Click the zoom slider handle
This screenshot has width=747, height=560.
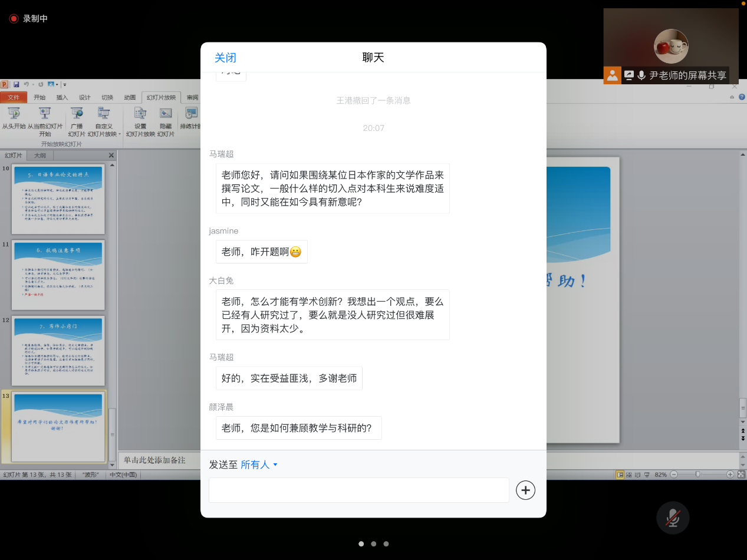tap(697, 475)
